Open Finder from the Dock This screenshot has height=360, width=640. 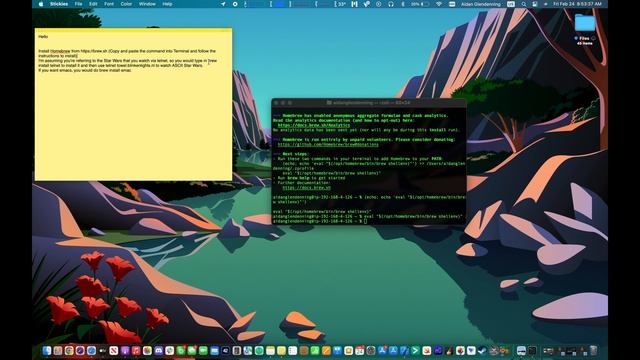coord(47,351)
